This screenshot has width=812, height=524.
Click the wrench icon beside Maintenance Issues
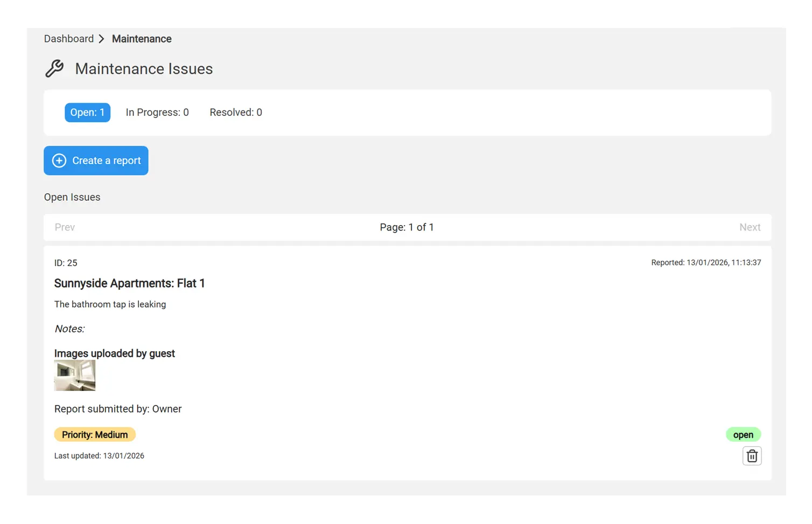tap(55, 68)
